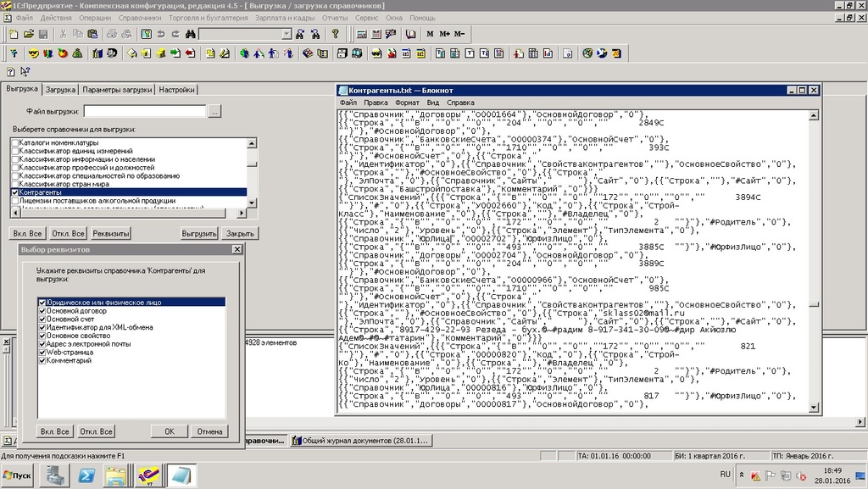Click Notepad's vertical scroll-up arrow
868x489 pixels.
point(814,115)
